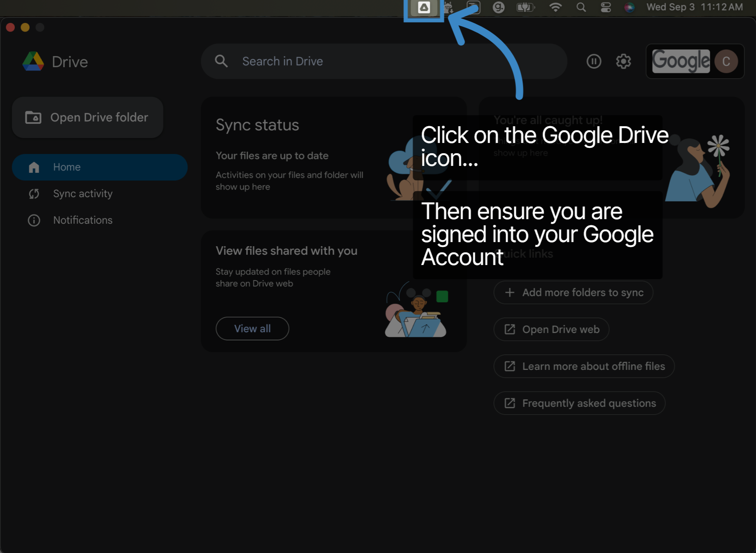756x553 pixels.
Task: Click the View all button for shared files
Action: tap(252, 329)
